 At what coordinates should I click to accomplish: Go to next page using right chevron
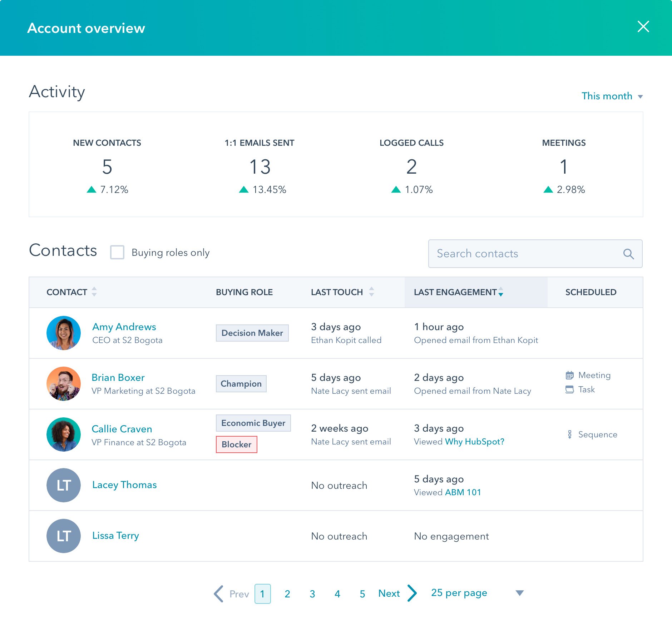[x=412, y=593]
